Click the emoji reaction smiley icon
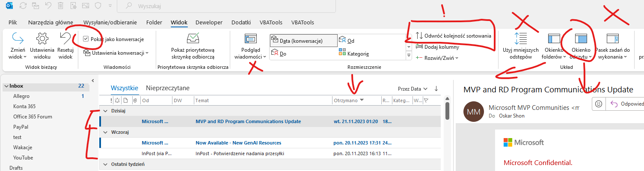The width and height of the screenshot is (644, 171). 599,104
